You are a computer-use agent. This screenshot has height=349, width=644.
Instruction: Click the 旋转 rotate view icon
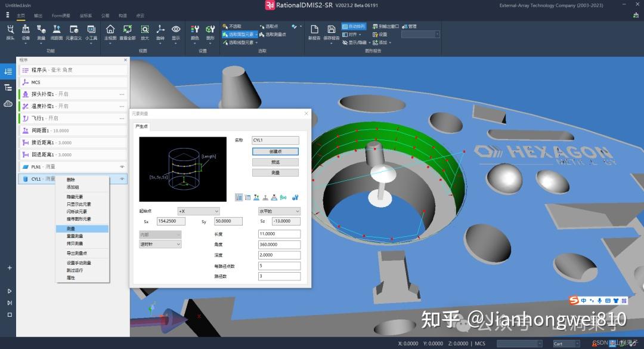point(160,32)
